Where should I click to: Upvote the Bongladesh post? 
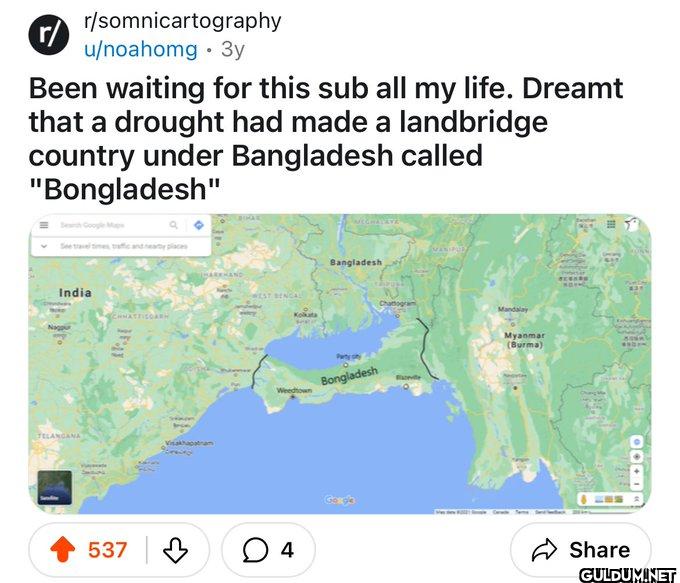click(63, 550)
